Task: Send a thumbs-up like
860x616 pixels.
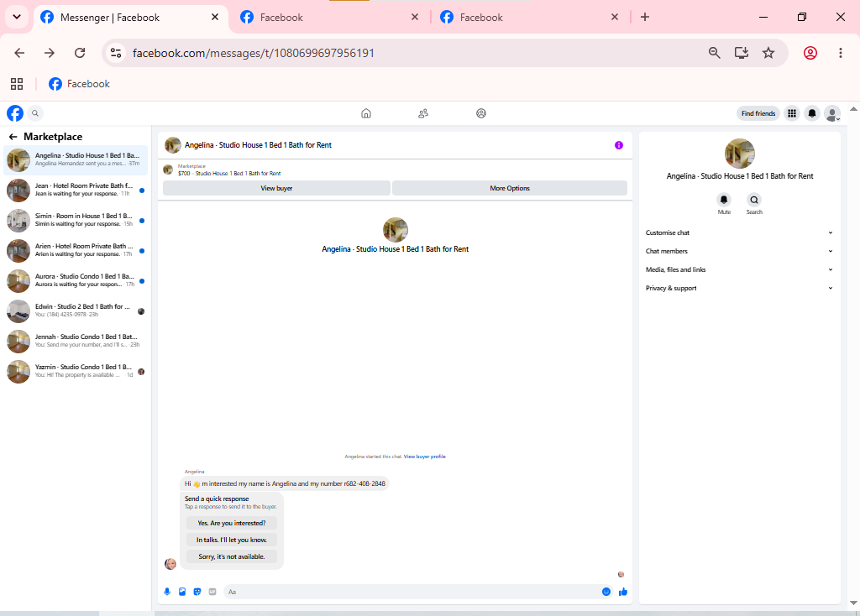Action: (x=623, y=592)
